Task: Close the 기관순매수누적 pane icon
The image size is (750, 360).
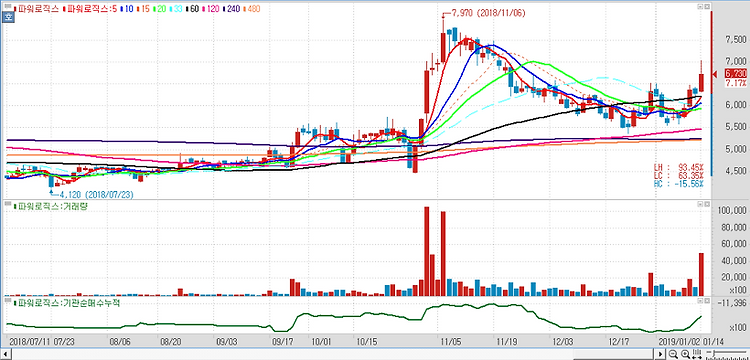Action: tap(706, 301)
